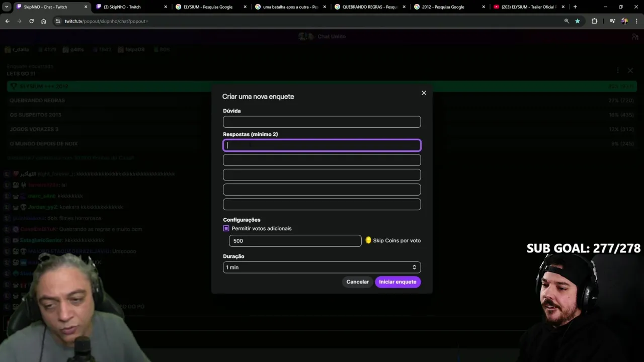Click the third Respostas answer field
The width and height of the screenshot is (644, 362).
pyautogui.click(x=322, y=175)
